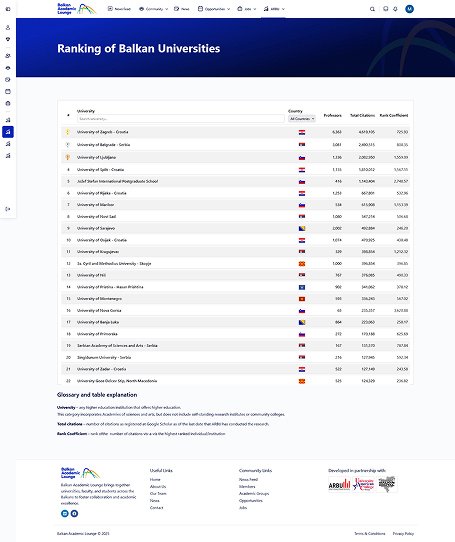Open the LinkedIn icon in the footer

(65, 513)
